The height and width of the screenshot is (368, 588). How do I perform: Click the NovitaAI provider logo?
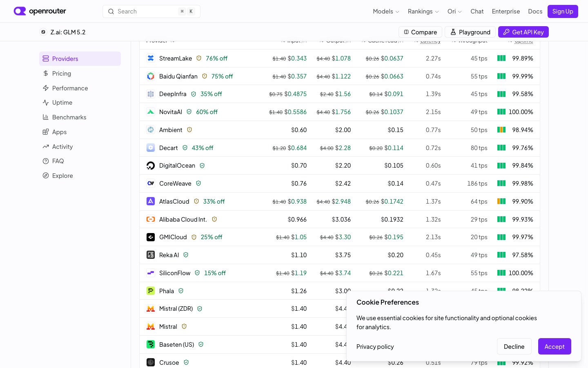point(151,112)
